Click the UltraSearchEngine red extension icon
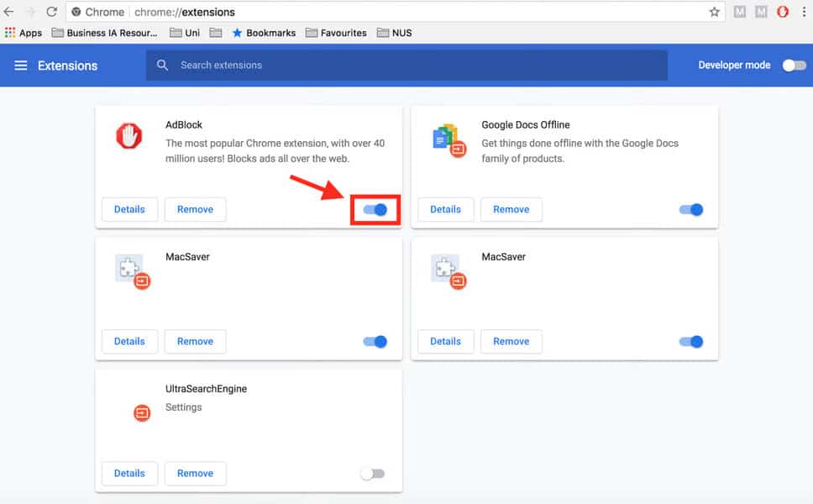Screen dimensions: 813x504 (x=142, y=412)
